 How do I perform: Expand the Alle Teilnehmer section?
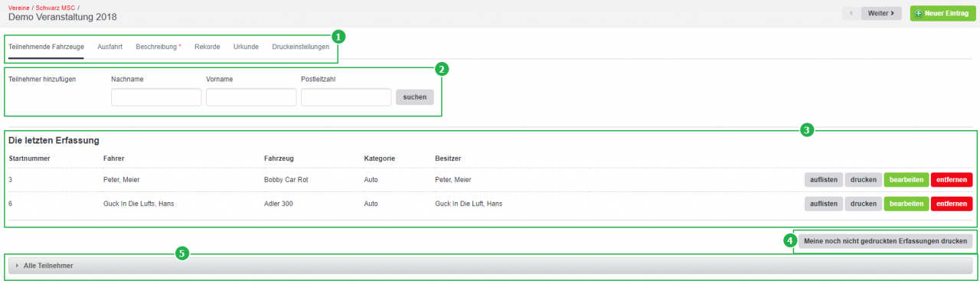pyautogui.click(x=490, y=266)
